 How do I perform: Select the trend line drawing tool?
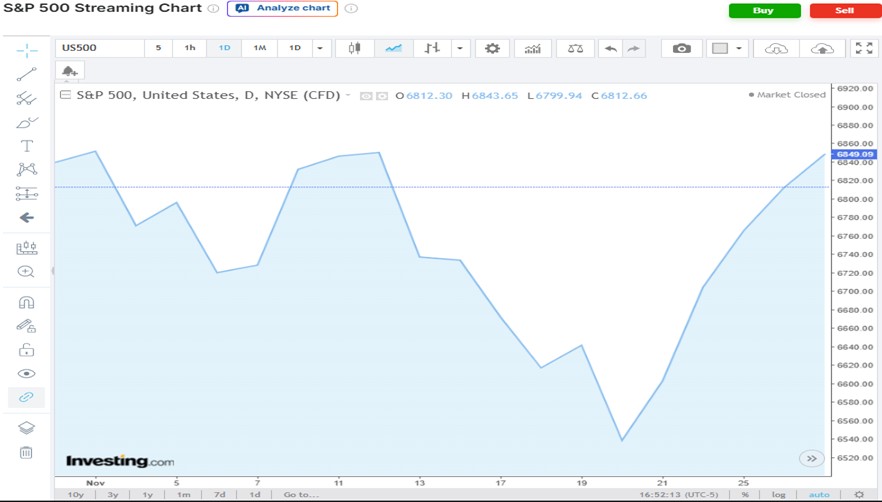point(26,74)
